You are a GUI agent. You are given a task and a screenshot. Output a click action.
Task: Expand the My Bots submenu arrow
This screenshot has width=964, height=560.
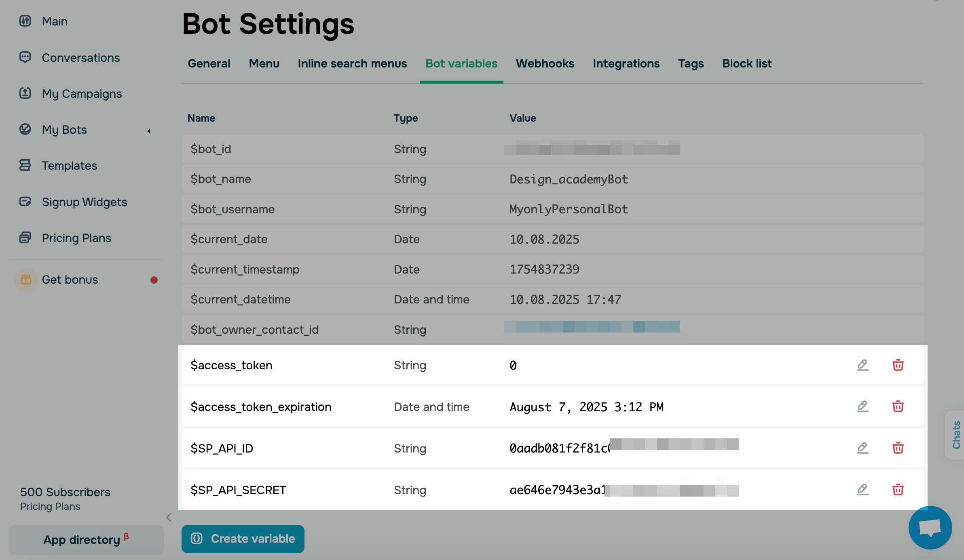pyautogui.click(x=149, y=131)
